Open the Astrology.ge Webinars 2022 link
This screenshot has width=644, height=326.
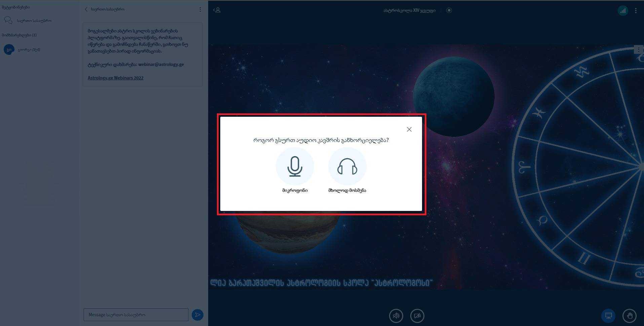[115, 78]
